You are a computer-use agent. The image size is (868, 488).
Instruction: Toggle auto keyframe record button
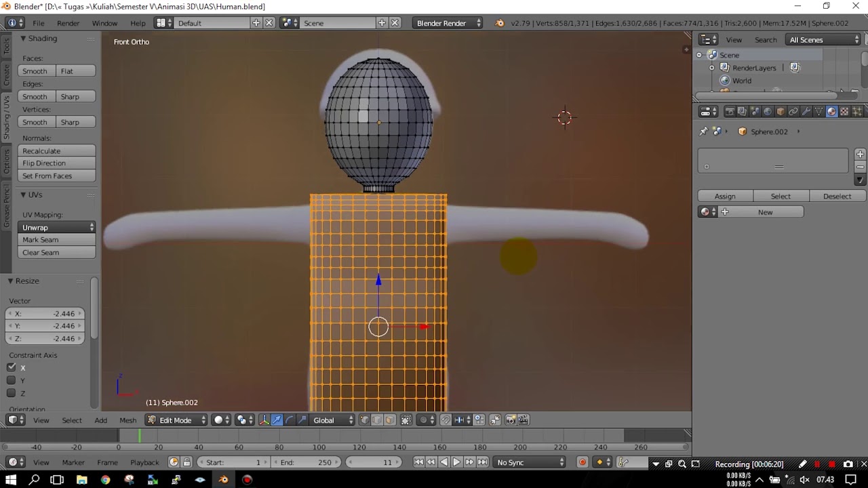582,462
